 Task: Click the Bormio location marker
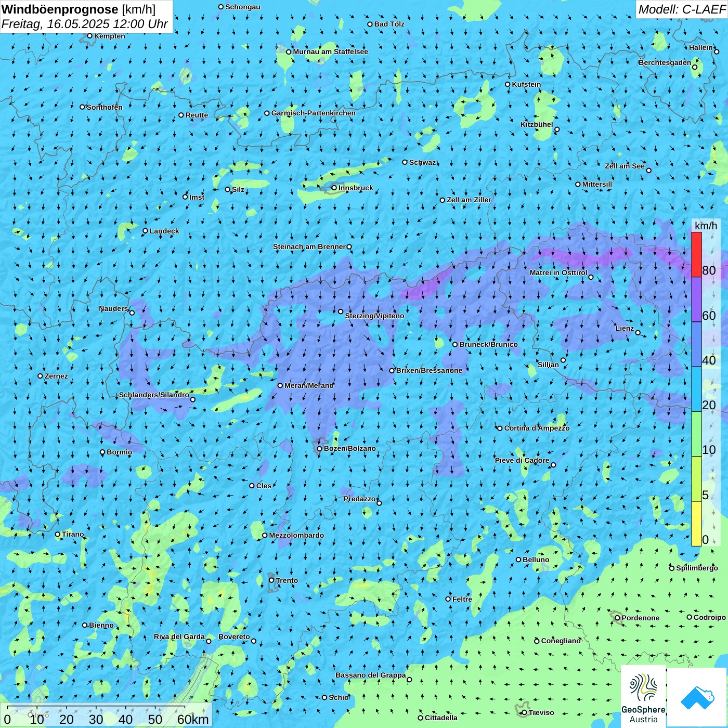pyautogui.click(x=102, y=452)
